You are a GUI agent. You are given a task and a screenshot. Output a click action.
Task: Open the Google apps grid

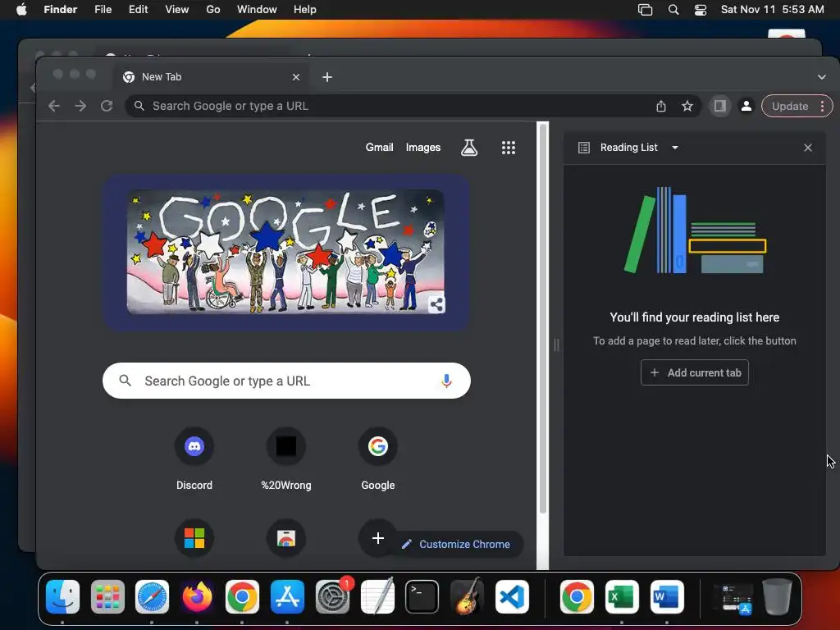coord(509,148)
